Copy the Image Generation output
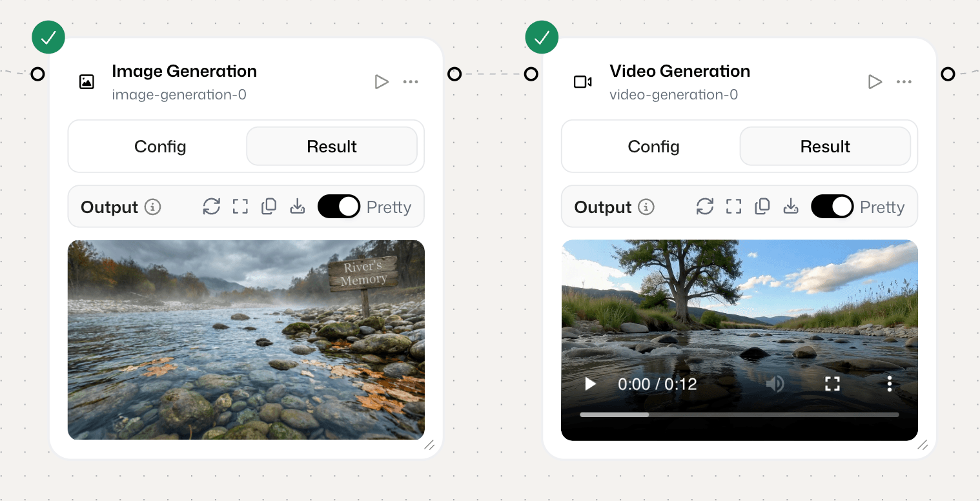 [x=269, y=207]
